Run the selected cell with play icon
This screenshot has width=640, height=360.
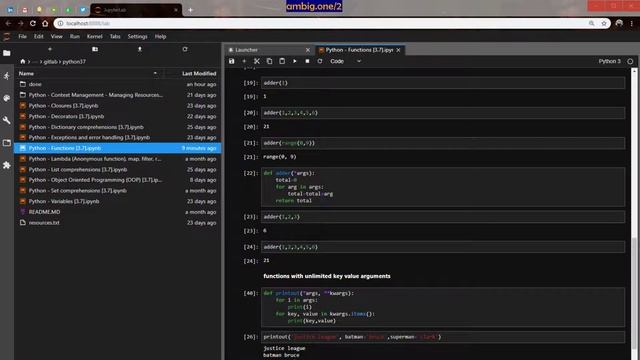(295, 61)
